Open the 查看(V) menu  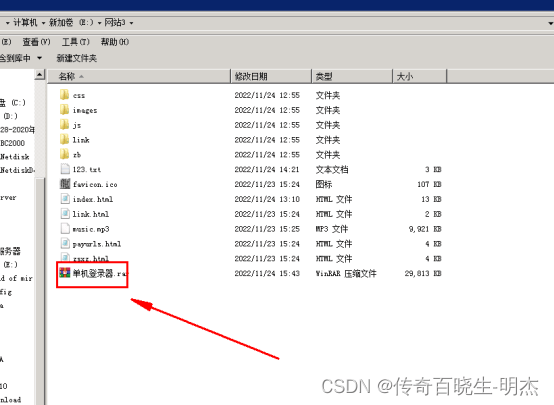click(x=36, y=42)
